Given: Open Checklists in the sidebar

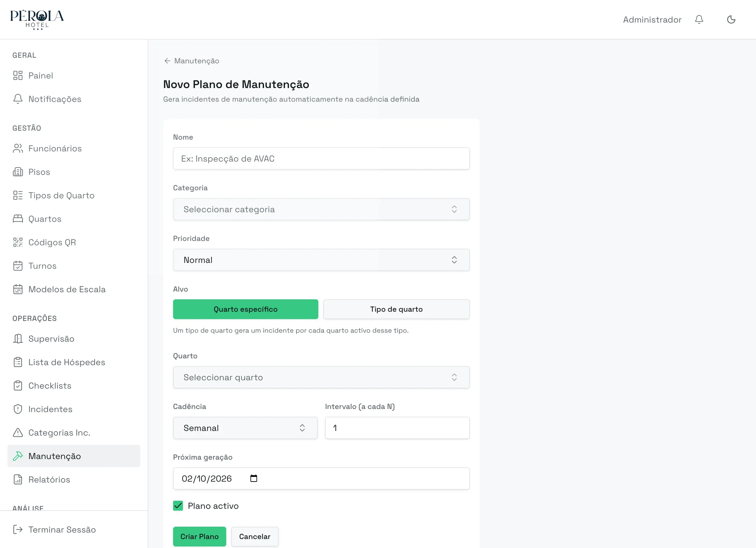Looking at the screenshot, I should click(74, 386).
